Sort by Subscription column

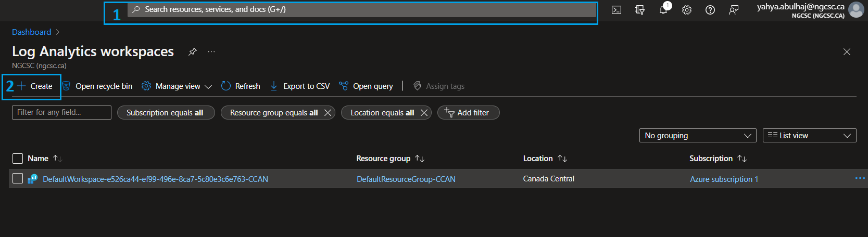718,159
